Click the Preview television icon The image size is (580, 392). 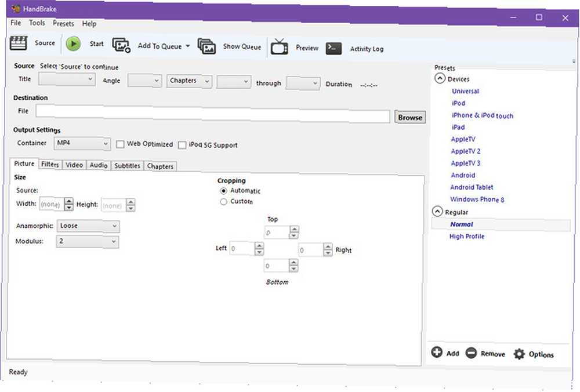[280, 47]
